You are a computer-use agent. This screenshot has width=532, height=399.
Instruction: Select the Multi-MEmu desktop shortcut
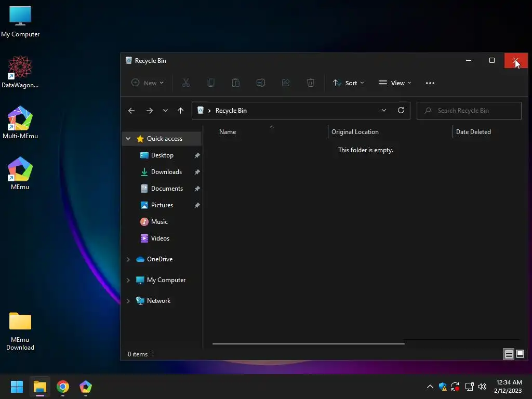[20, 123]
